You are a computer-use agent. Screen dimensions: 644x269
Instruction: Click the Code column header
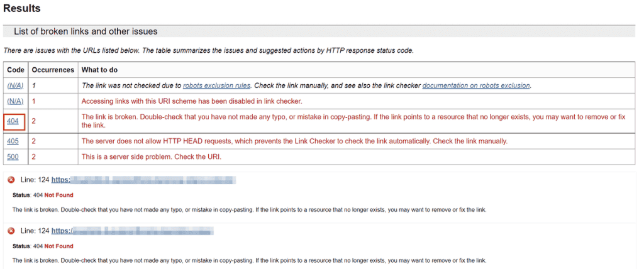[x=16, y=70]
